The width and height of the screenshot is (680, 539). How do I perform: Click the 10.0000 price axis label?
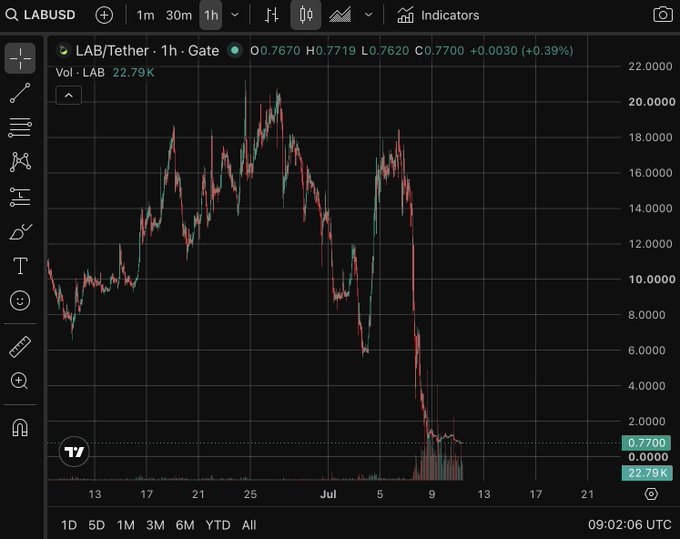pos(651,279)
